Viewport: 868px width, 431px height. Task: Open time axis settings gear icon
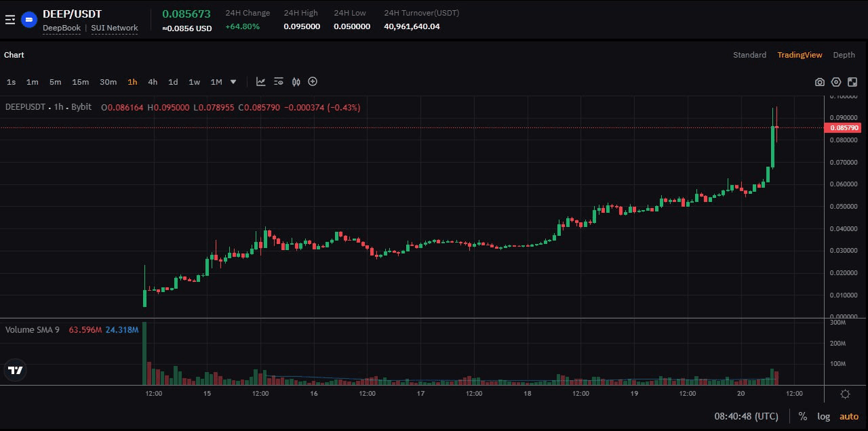(846, 394)
